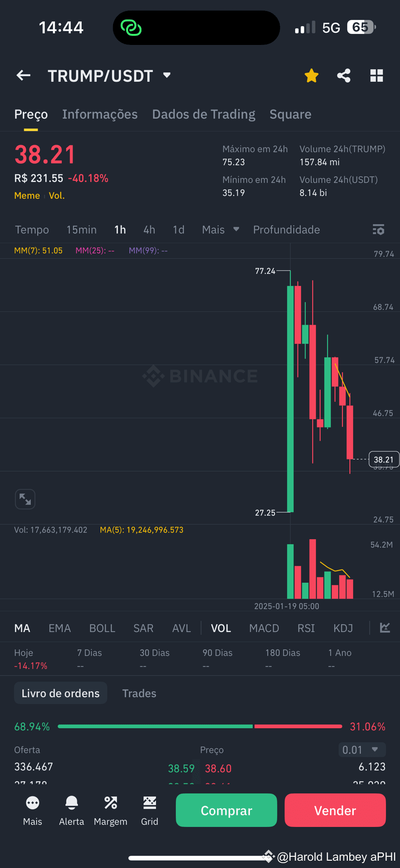
Task: Toggle the favorite star icon
Action: coord(312,75)
